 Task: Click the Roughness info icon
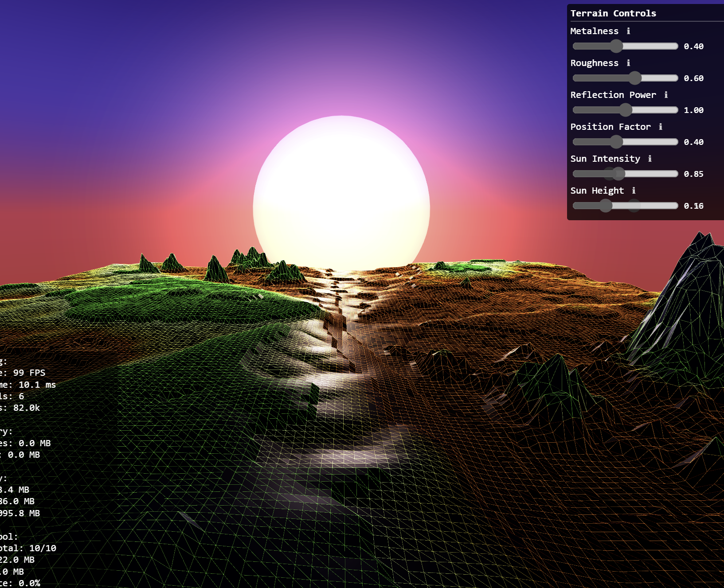[x=628, y=63]
